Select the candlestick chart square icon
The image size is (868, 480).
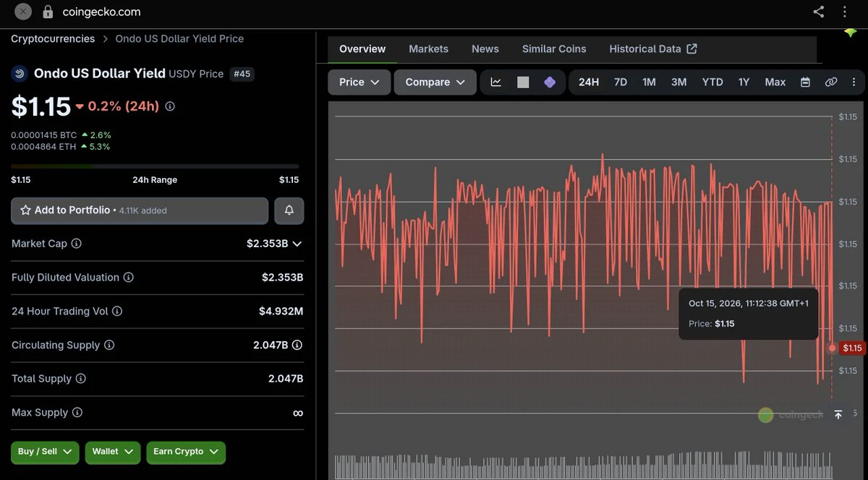(523, 82)
